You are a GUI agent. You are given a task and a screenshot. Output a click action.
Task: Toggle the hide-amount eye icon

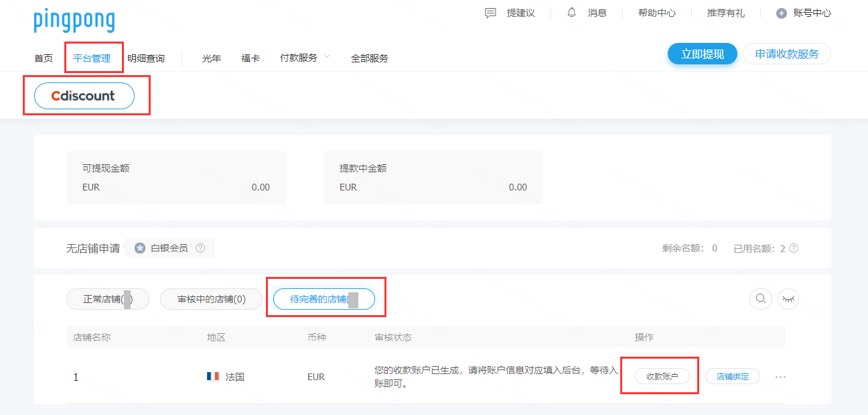click(x=788, y=299)
